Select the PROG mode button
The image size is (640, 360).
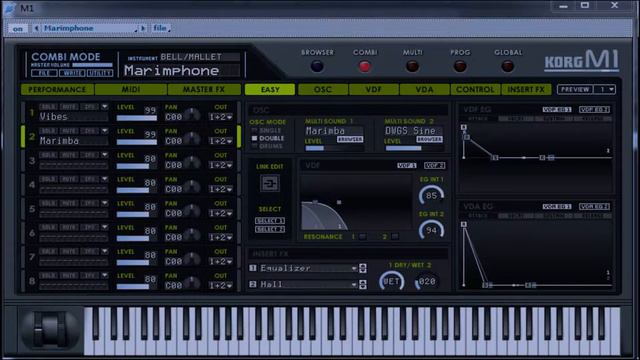(460, 66)
